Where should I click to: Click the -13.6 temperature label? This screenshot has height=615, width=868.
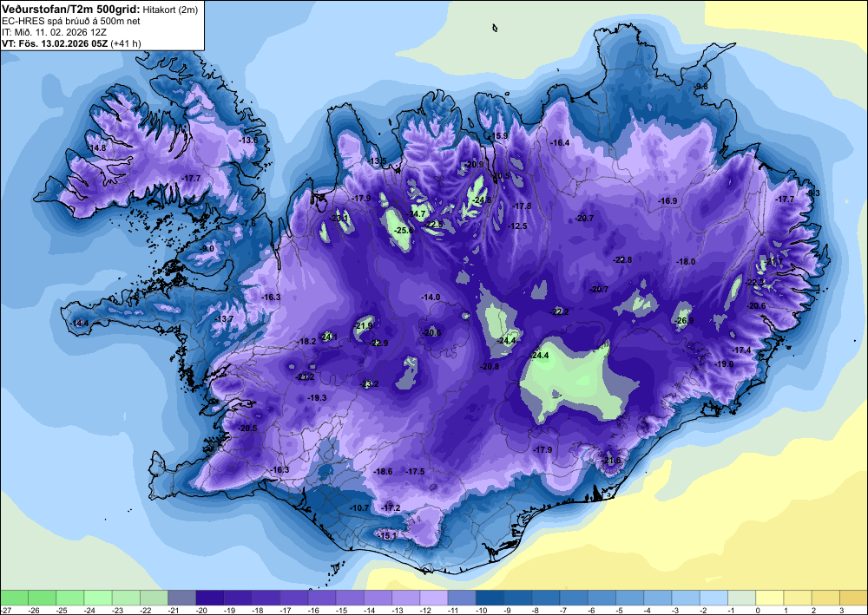point(248,141)
